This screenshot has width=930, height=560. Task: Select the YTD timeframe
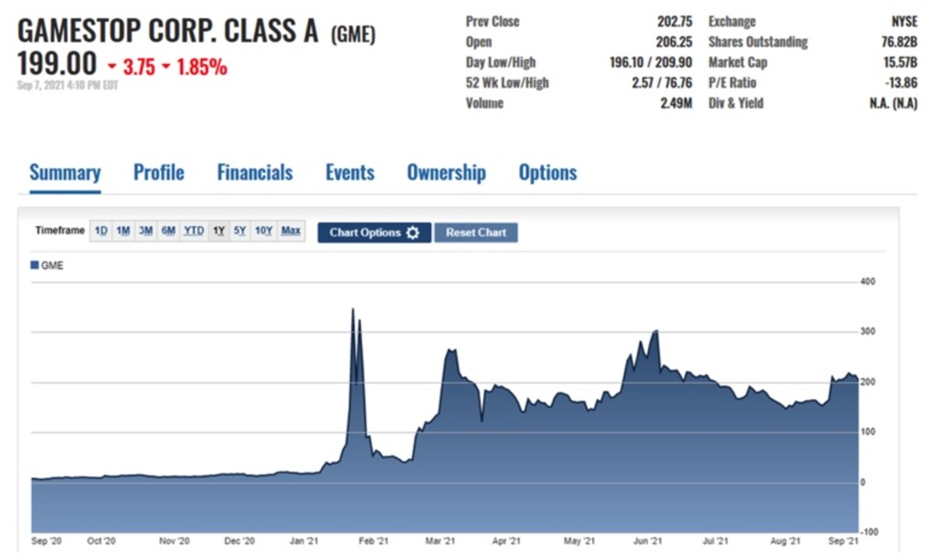pos(194,231)
